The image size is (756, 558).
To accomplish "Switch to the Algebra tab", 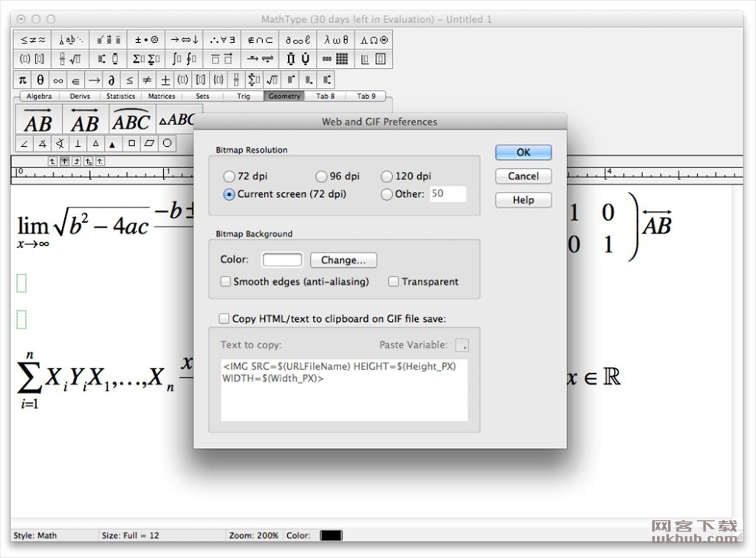I will [x=39, y=96].
